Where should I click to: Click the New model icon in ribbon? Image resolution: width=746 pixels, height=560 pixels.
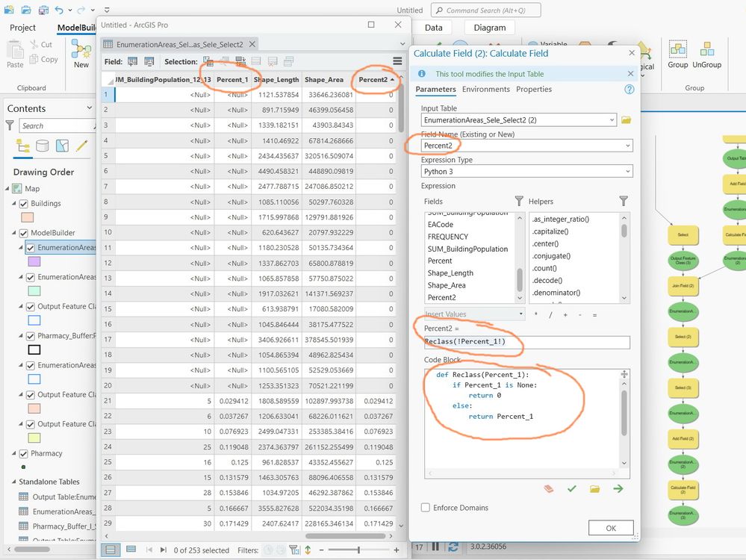(x=81, y=49)
